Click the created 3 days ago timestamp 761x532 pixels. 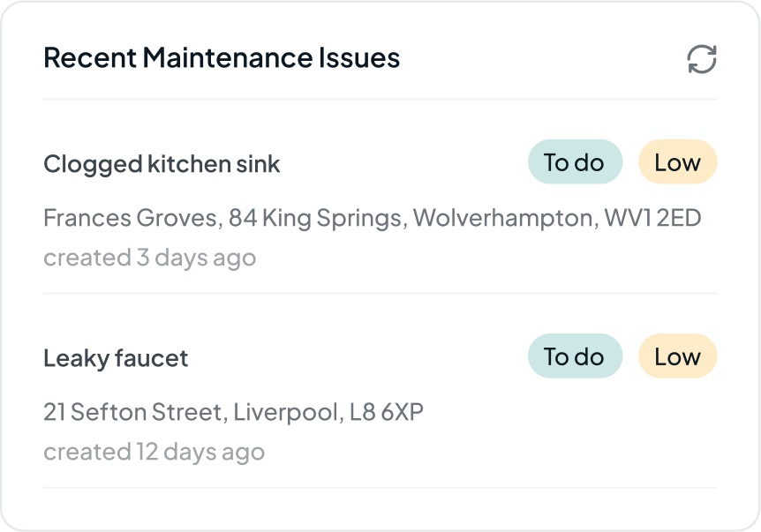pos(150,258)
